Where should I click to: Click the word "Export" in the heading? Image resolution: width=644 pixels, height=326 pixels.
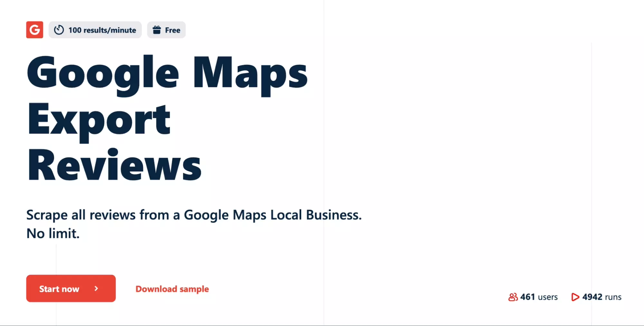coord(99,120)
